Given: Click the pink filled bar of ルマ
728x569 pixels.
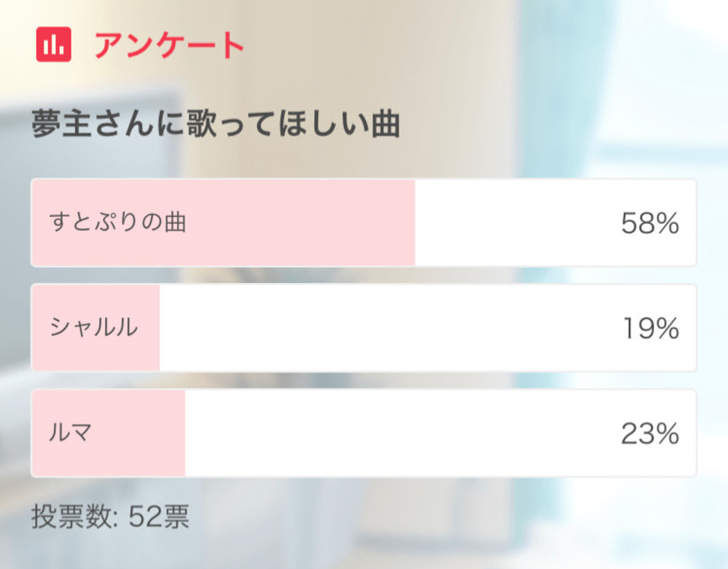Looking at the screenshot, I should [x=108, y=433].
